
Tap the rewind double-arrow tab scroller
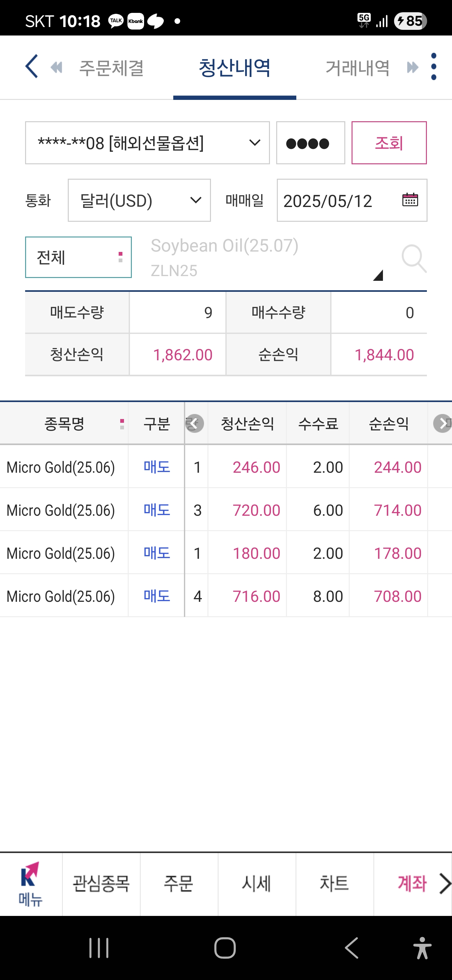[56, 68]
